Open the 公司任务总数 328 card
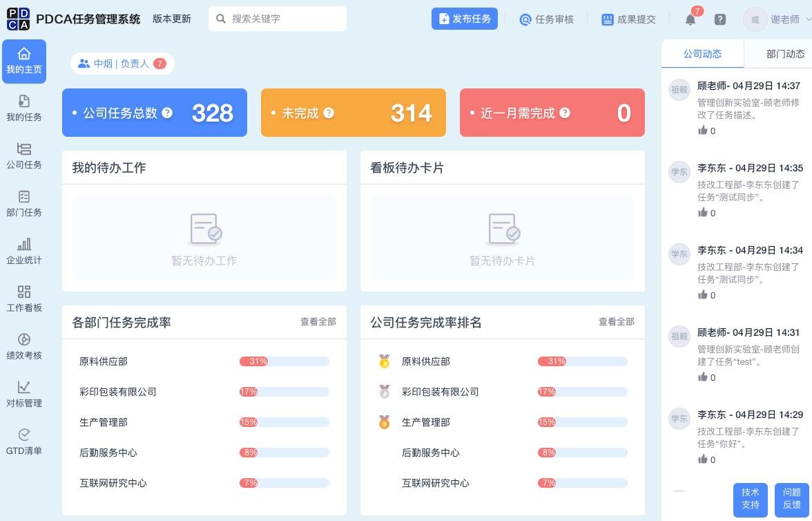This screenshot has width=812, height=521. click(x=155, y=113)
